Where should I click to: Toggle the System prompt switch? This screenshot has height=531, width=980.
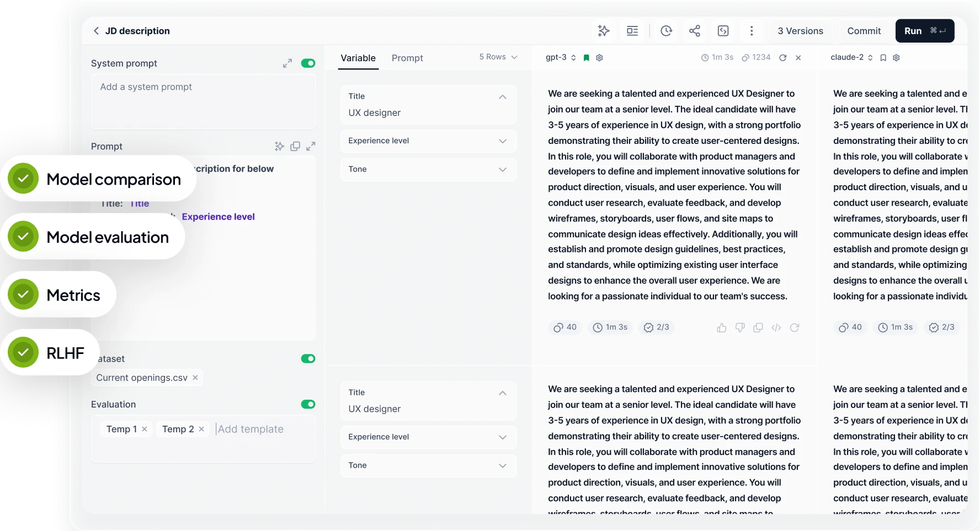tap(308, 63)
